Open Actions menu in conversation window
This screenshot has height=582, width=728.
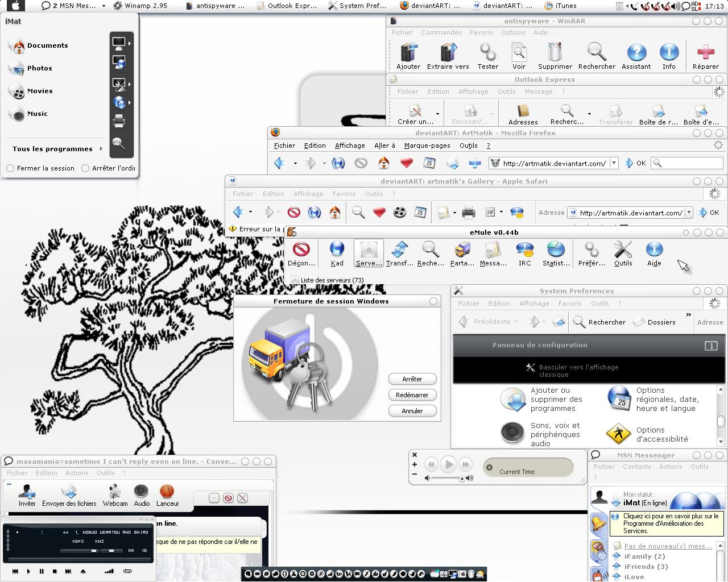[x=77, y=473]
